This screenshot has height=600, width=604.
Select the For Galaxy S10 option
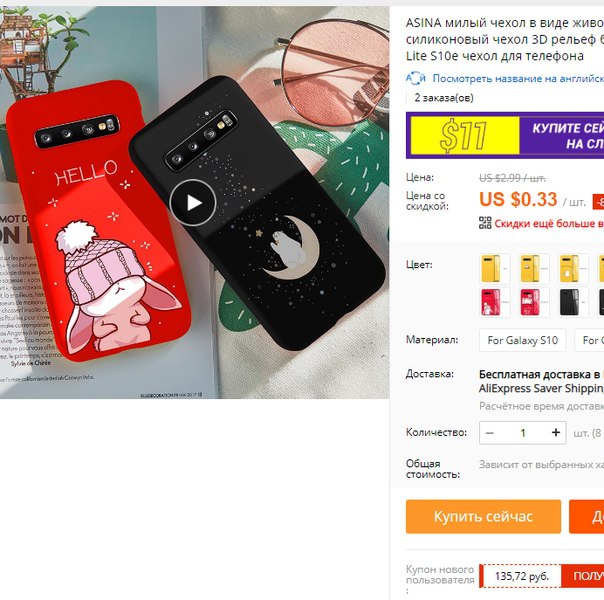[x=523, y=340]
